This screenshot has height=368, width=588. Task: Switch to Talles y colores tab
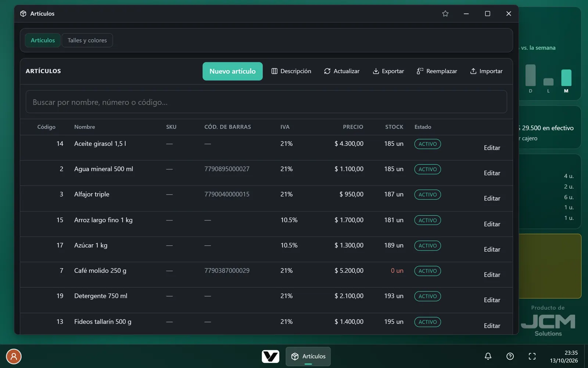point(87,40)
